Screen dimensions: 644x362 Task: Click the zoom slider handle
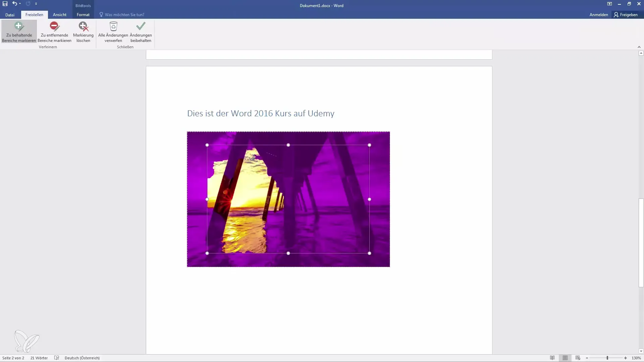607,358
